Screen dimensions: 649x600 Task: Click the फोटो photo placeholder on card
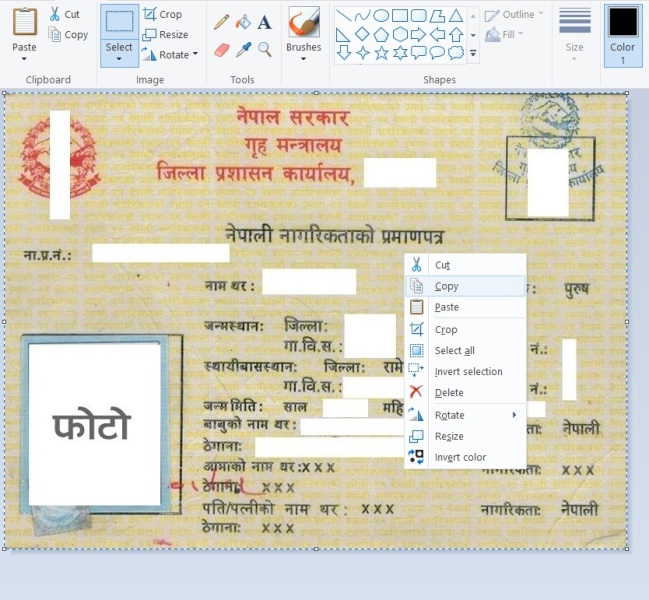coord(94,424)
